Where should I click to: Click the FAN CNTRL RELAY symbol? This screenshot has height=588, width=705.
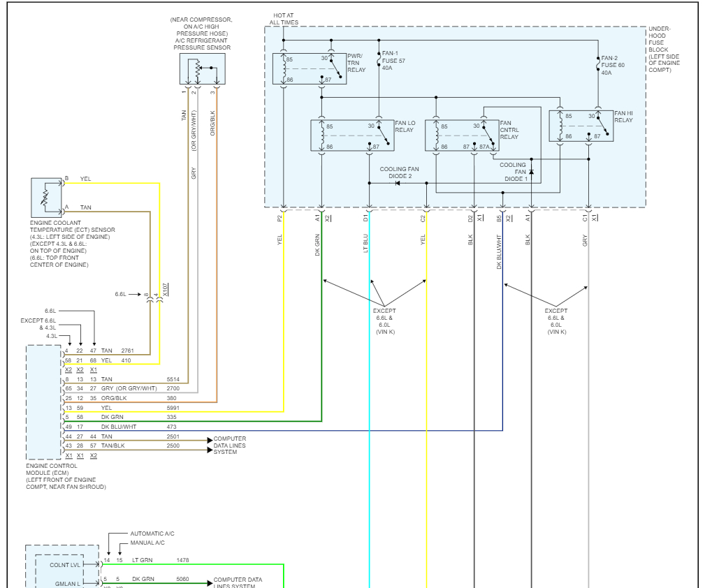pos(462,135)
